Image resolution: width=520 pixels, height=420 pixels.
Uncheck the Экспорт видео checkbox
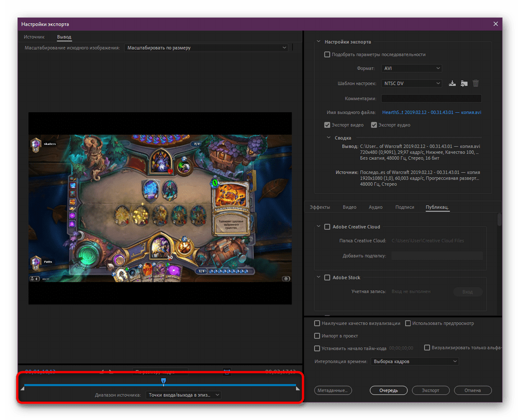click(327, 125)
